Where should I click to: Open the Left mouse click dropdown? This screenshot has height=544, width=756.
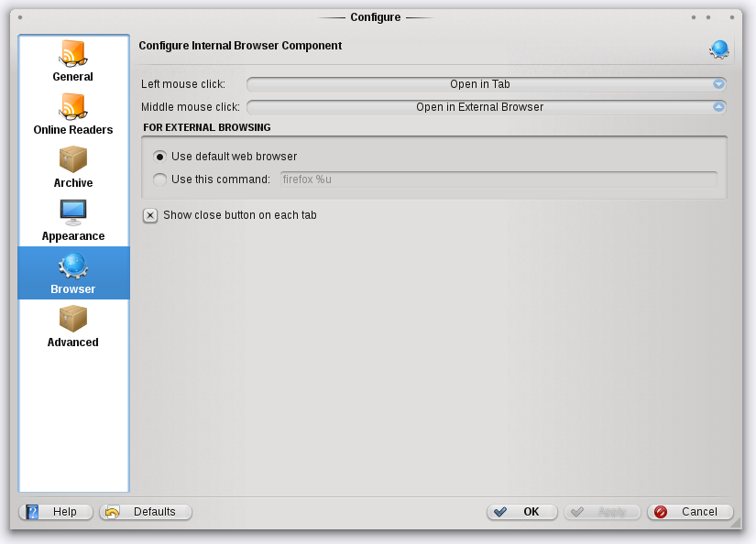point(486,84)
